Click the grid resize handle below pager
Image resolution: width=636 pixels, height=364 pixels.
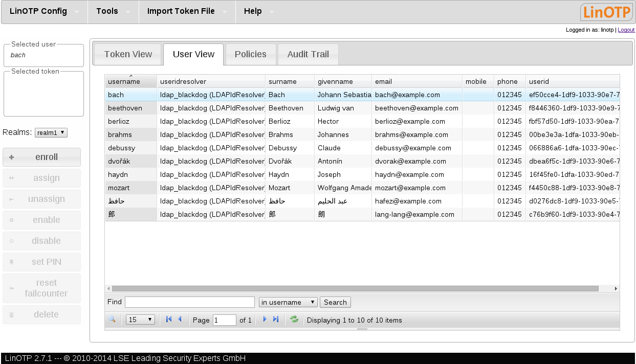362,329
